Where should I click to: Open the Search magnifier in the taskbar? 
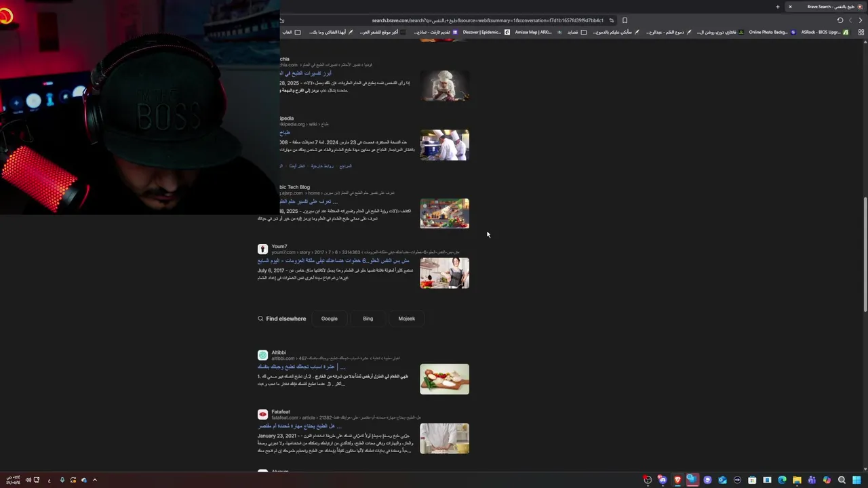click(842, 480)
